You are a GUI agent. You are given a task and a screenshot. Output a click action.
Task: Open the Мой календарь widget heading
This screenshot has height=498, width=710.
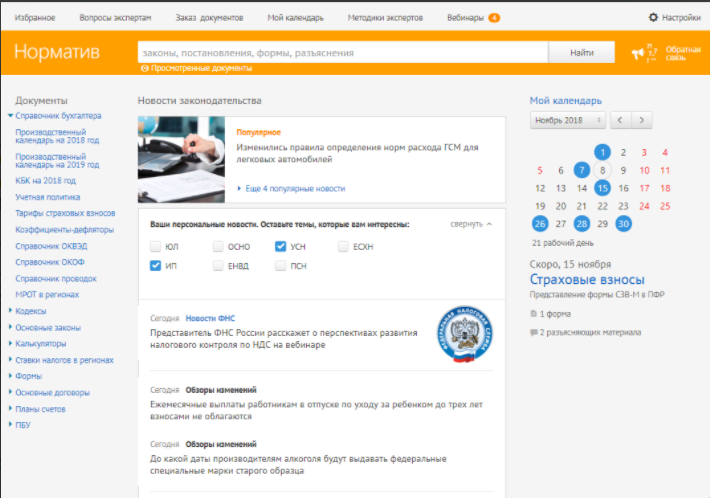click(x=566, y=101)
